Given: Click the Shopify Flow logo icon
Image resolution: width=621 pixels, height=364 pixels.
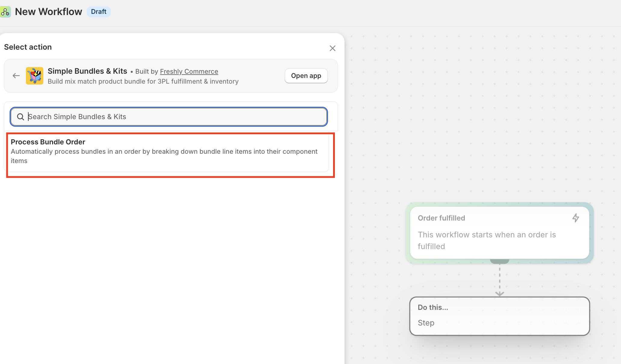Looking at the screenshot, I should tap(5, 12).
